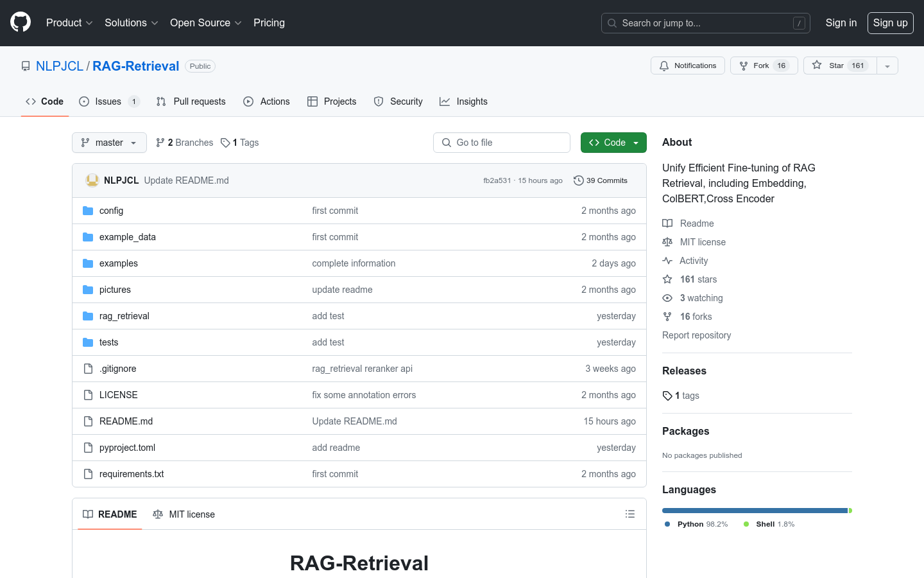Click the Sign in link
Viewport: 924px width, 578px height.
point(841,22)
